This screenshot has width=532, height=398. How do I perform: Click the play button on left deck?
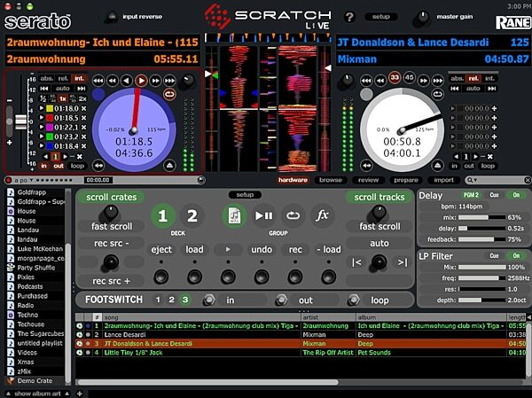tap(141, 81)
